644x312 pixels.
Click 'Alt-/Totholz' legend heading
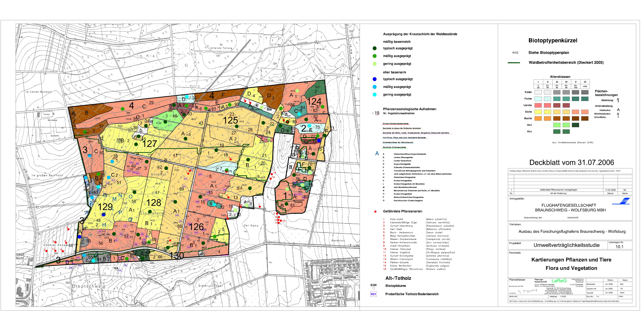[398, 278]
